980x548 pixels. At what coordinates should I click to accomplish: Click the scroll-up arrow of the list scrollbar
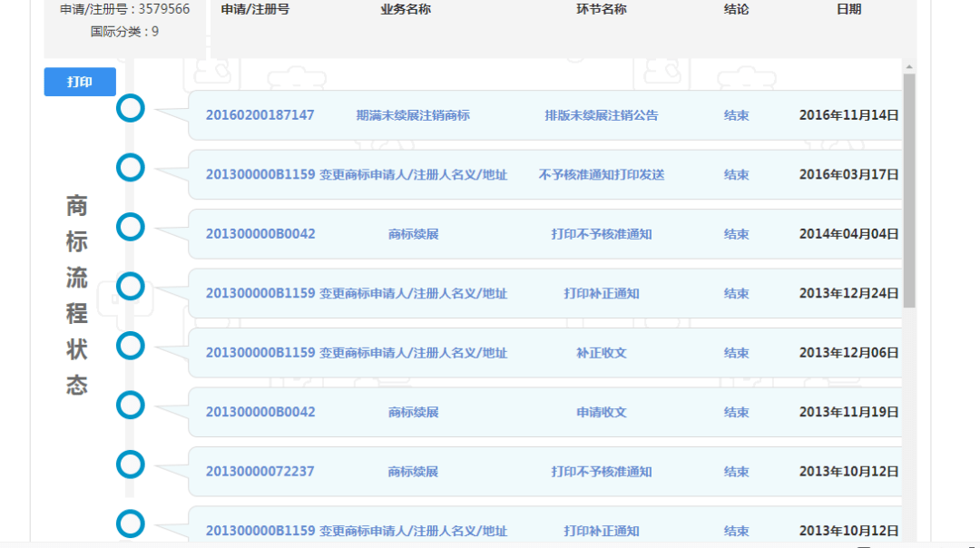tap(909, 66)
